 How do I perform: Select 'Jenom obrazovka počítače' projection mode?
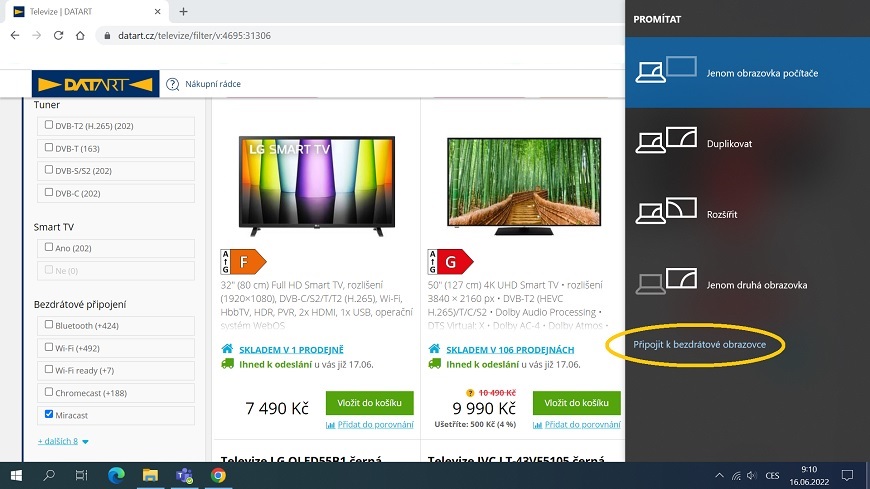click(747, 73)
